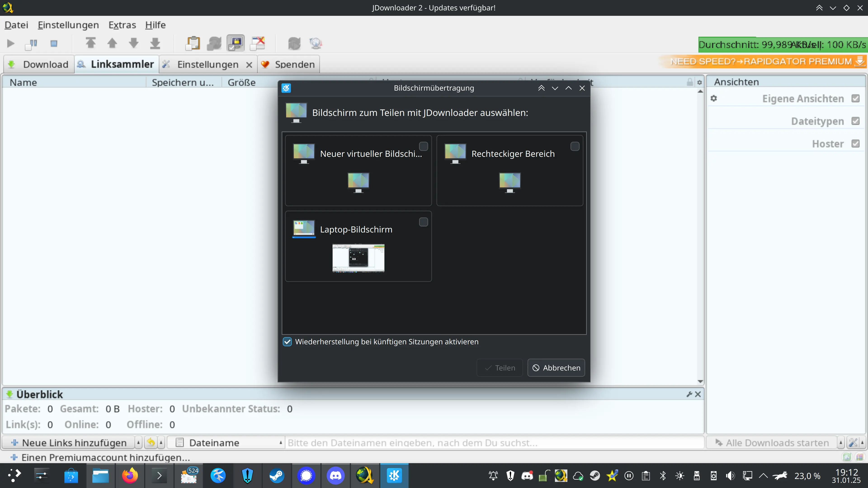Viewport: 868px width, 488px height.
Task: Click the Move to bottom arrow icon
Action: (155, 43)
